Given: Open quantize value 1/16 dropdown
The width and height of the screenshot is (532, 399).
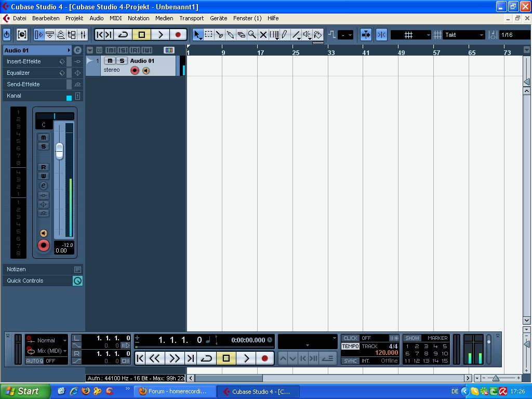Looking at the screenshot, I should pos(514,35).
